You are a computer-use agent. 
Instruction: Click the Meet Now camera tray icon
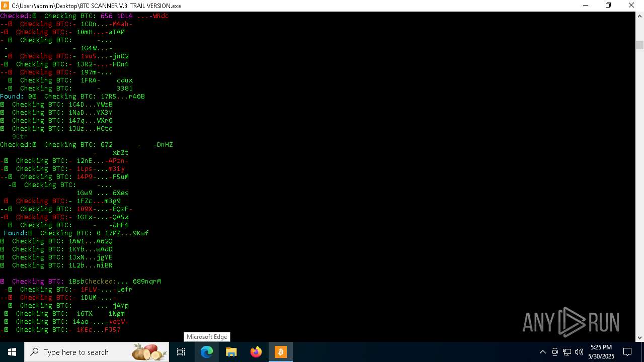(x=555, y=352)
